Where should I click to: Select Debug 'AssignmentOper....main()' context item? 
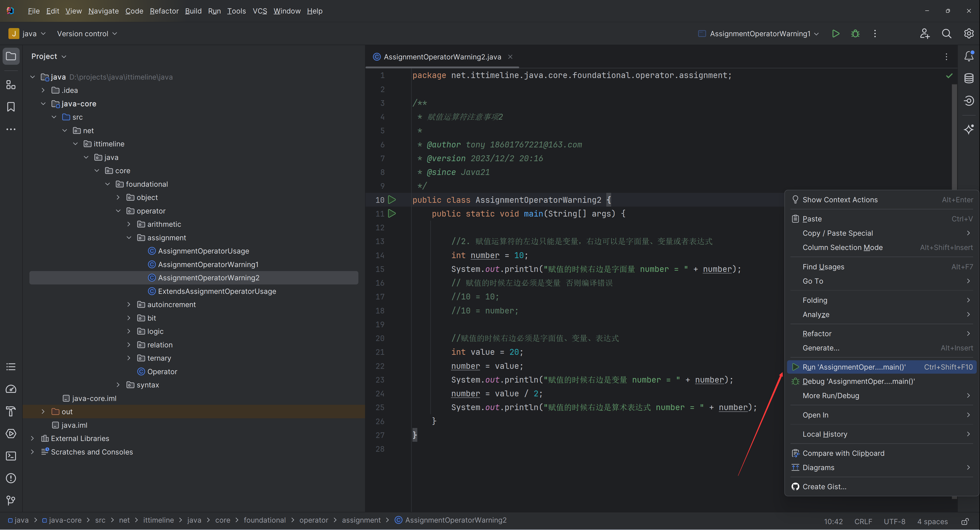882,381
